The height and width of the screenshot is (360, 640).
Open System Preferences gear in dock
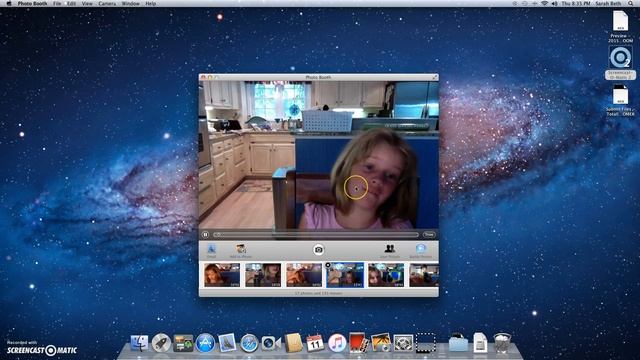tap(403, 343)
